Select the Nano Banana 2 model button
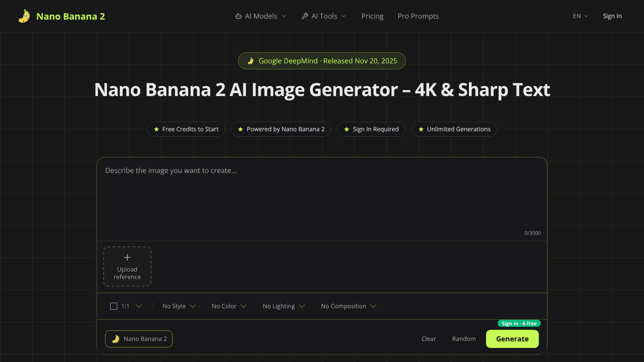 coord(139,339)
